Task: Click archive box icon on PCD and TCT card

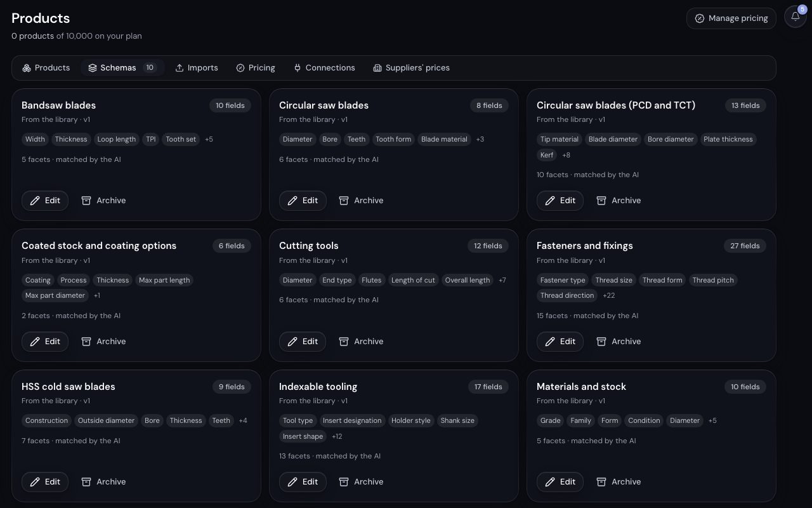Action: [601, 201]
